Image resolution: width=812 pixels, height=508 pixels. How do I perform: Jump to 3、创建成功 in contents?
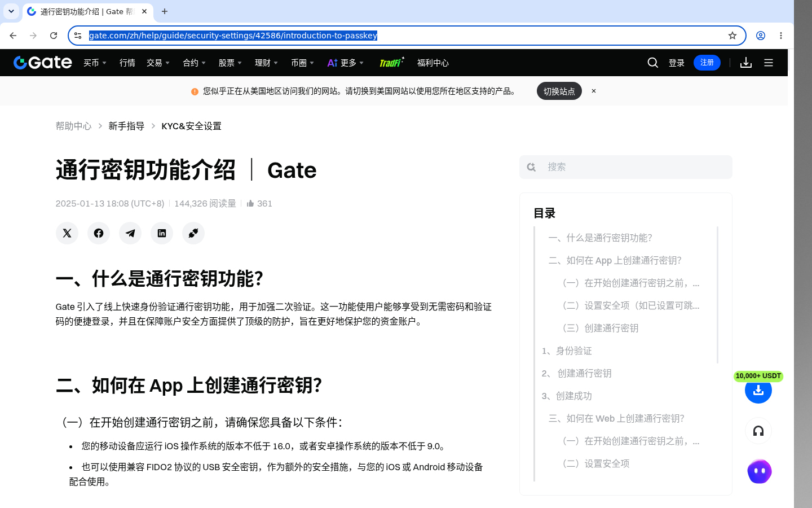[x=567, y=396]
